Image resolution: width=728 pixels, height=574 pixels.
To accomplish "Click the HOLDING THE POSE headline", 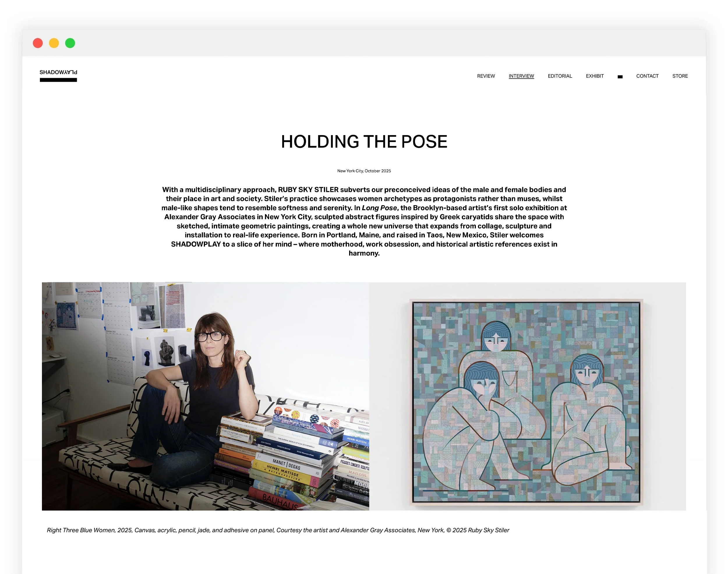I will tap(364, 141).
